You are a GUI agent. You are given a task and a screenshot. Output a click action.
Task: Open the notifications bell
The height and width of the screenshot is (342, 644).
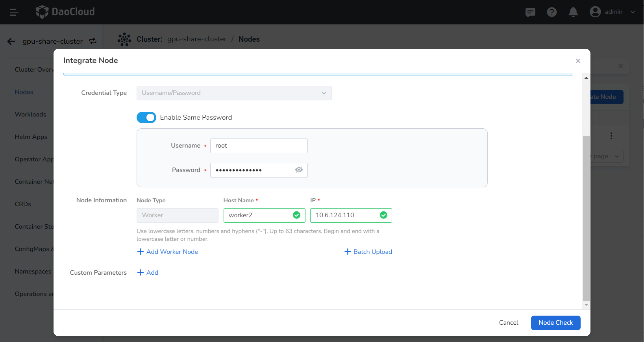573,12
